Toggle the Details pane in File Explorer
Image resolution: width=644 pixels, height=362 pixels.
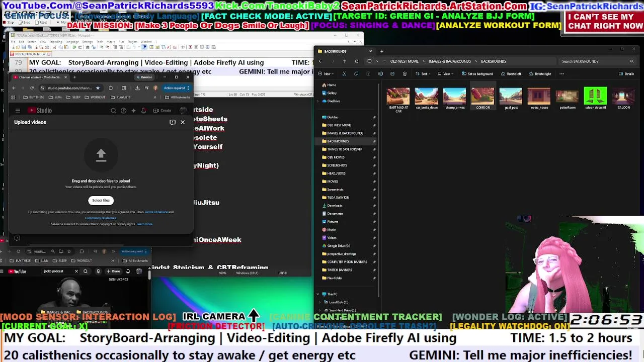point(626,74)
